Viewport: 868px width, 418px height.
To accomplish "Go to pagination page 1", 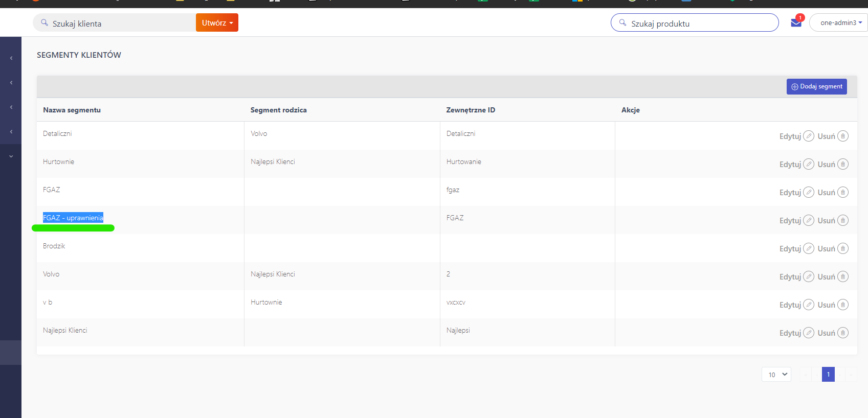I will click(x=828, y=374).
